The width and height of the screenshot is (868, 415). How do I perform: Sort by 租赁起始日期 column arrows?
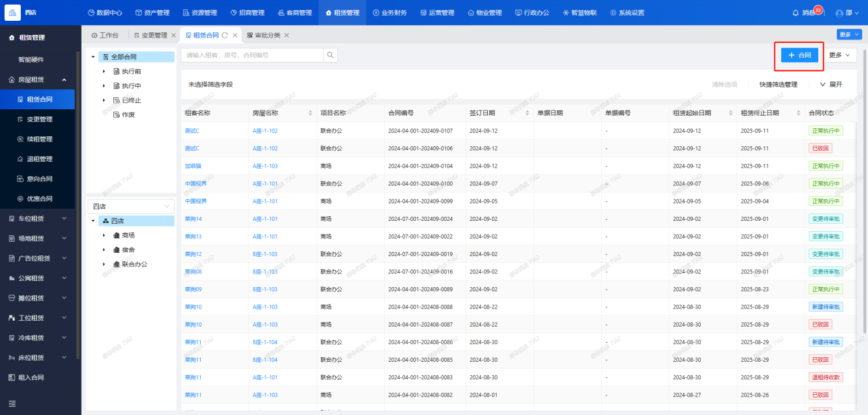[731, 113]
